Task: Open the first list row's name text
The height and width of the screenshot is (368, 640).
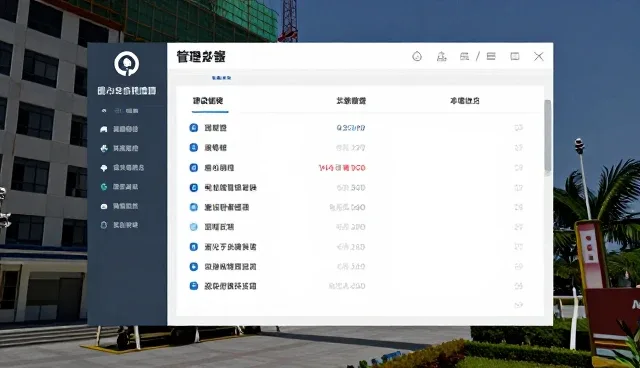Action: click(216, 128)
